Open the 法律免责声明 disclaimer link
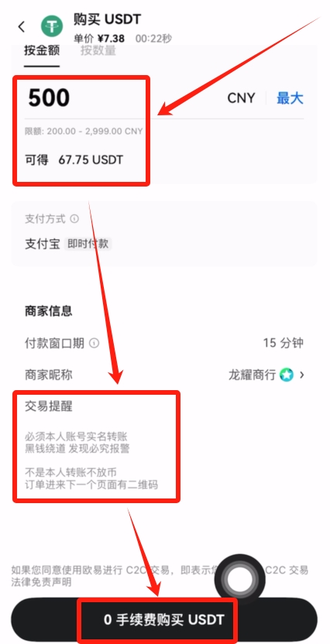The image size is (330, 644). point(41,582)
